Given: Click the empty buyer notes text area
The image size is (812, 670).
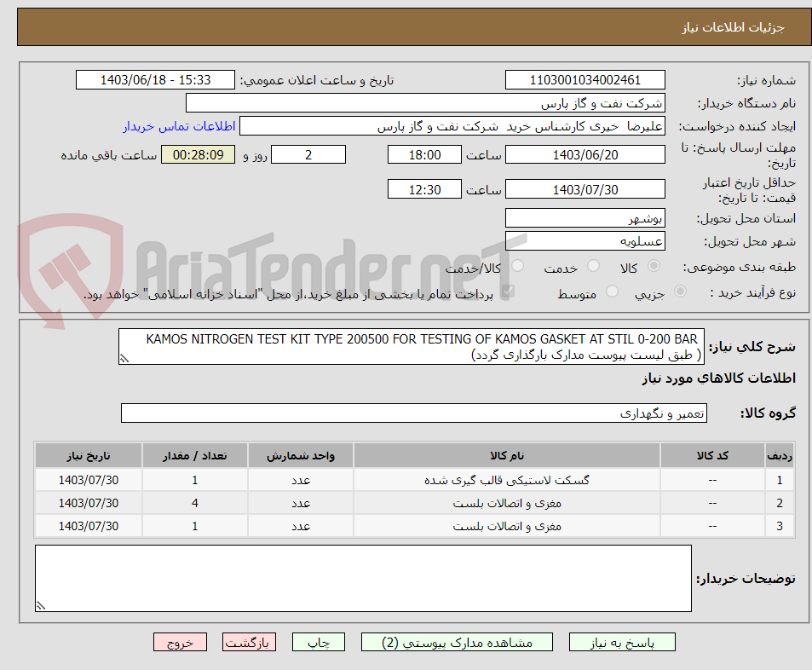Looking at the screenshot, I should point(363,578).
